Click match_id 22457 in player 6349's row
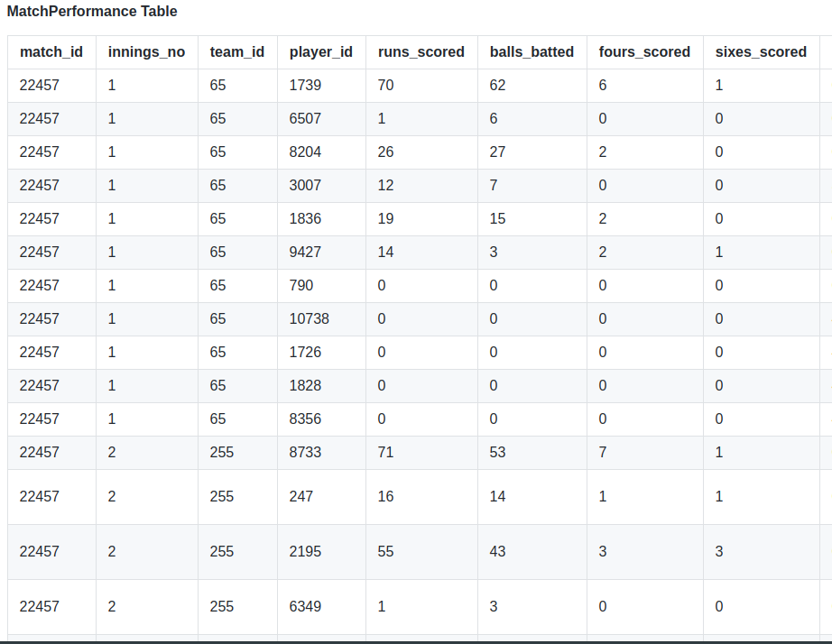 pos(40,607)
